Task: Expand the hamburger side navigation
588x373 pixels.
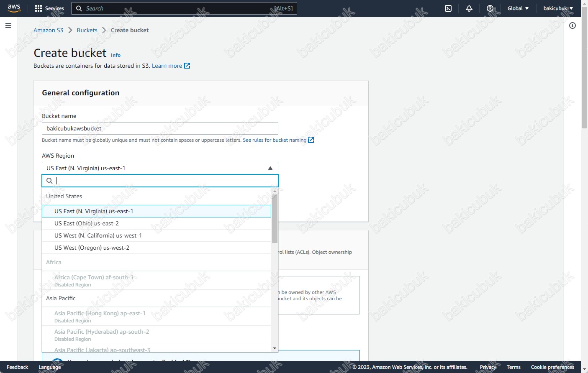Action: [x=8, y=26]
